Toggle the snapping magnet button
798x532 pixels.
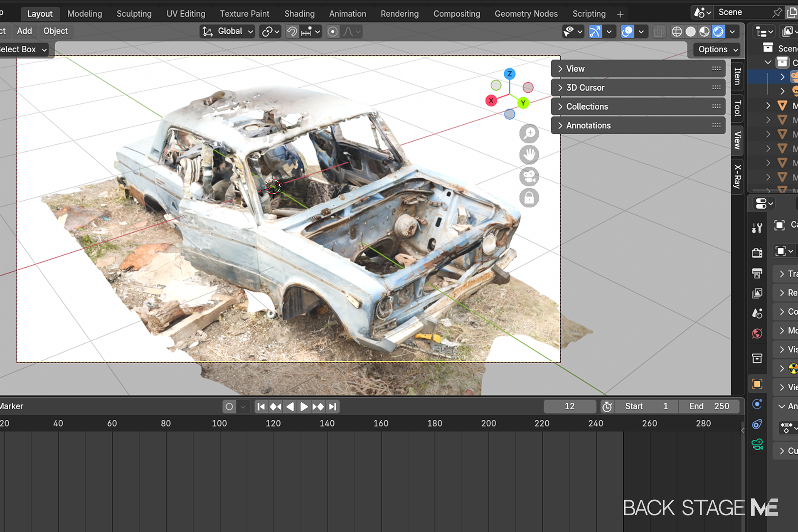coord(292,32)
